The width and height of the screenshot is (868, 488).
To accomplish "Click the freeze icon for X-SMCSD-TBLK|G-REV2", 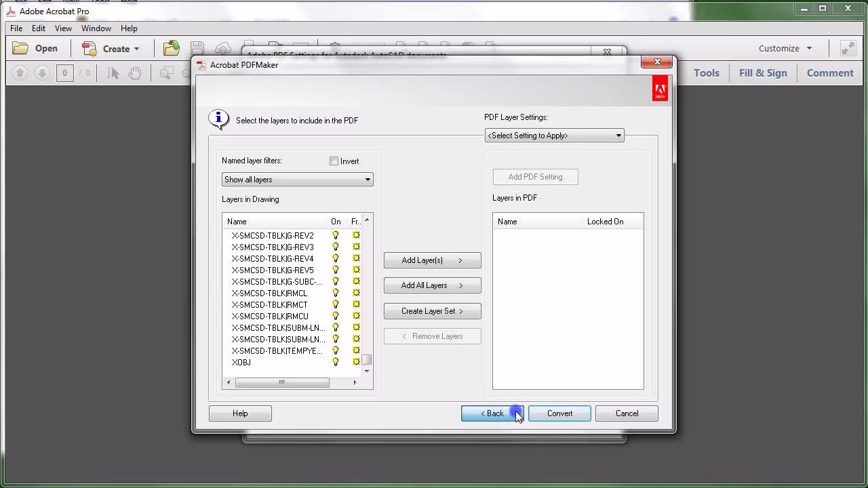I will point(356,235).
